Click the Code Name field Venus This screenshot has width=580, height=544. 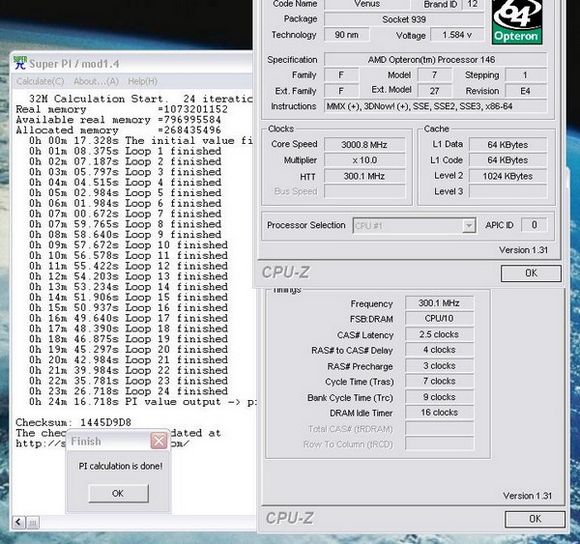pos(367,4)
